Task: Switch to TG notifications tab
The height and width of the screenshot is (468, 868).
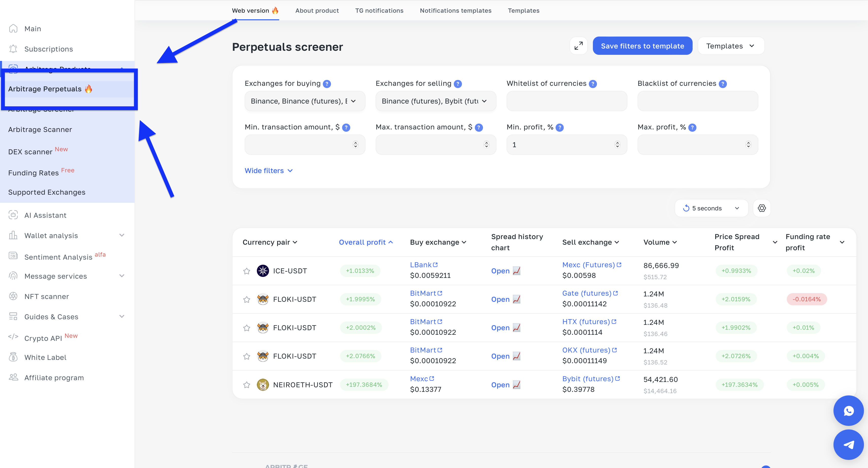Action: [x=379, y=10]
